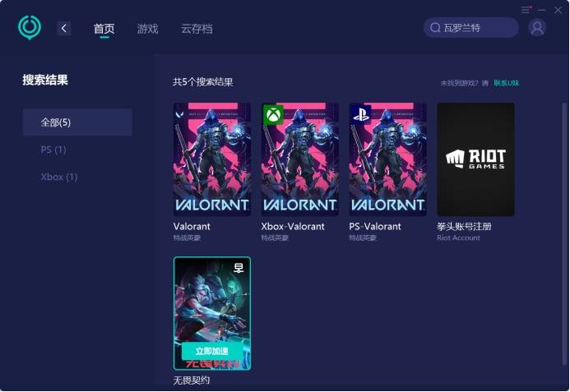Open the user profile avatar icon
570x392 pixels.
(537, 28)
